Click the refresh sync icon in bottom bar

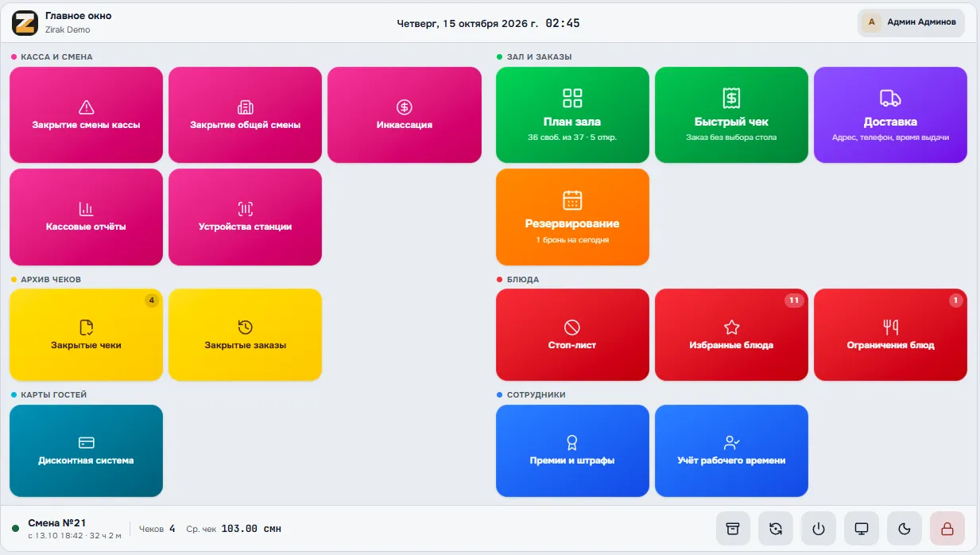776,529
